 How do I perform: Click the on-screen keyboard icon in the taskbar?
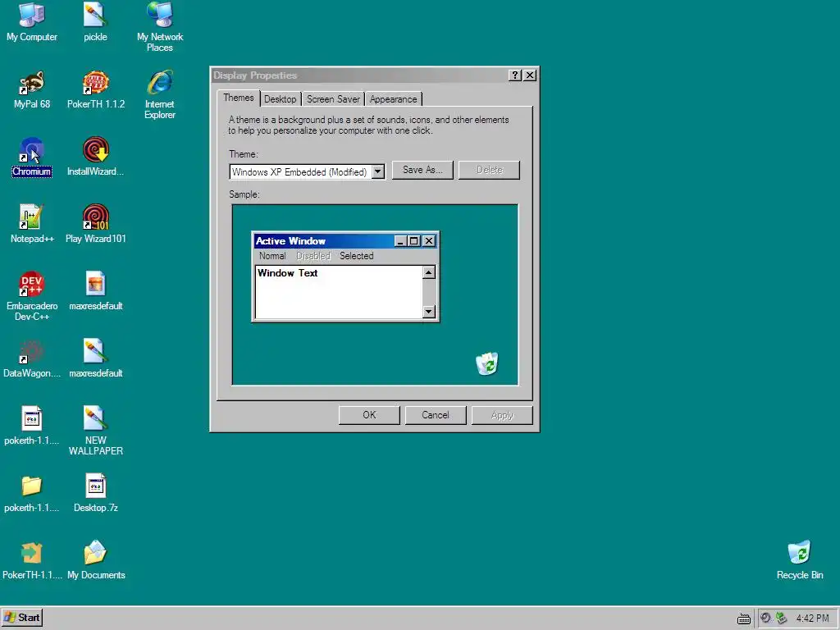click(743, 619)
